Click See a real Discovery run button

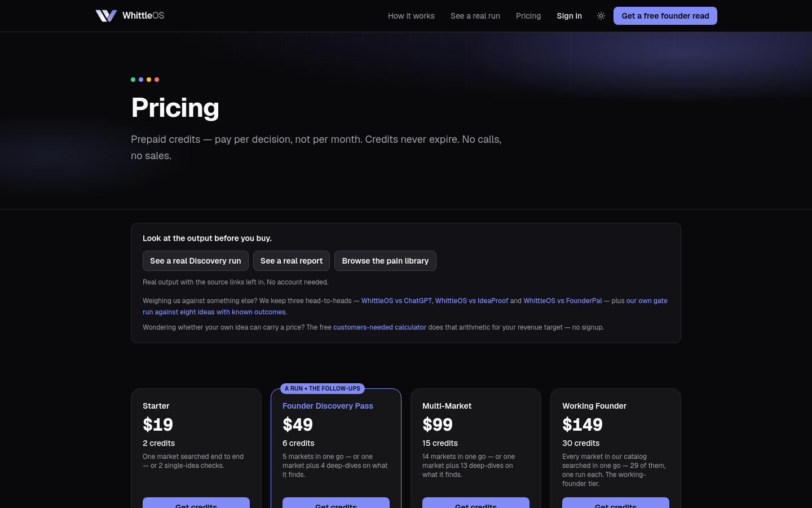(x=196, y=261)
